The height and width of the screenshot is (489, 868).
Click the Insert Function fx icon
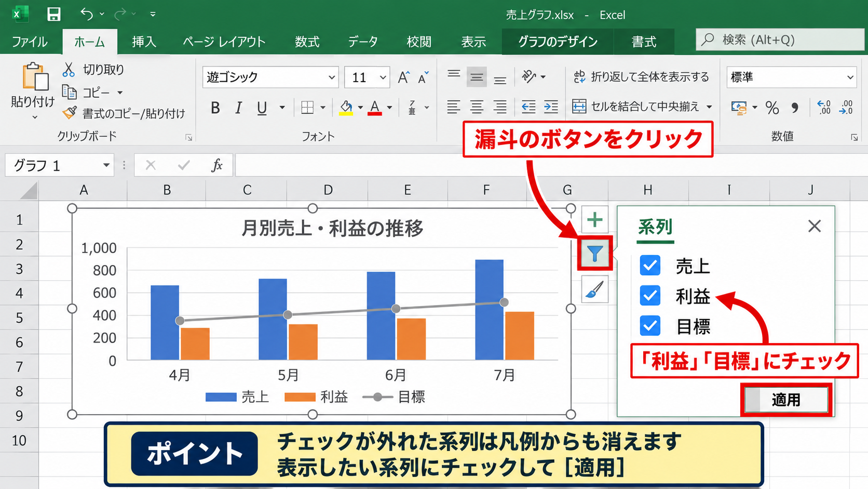tap(217, 165)
